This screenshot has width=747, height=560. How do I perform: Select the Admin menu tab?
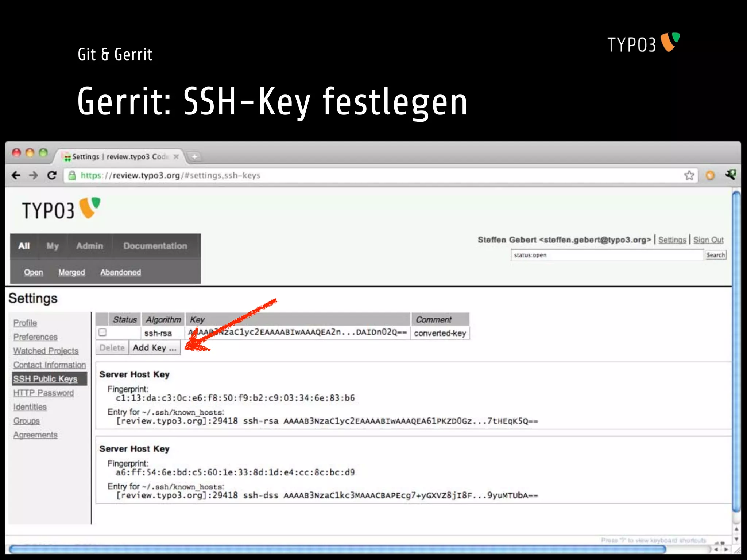(x=89, y=246)
